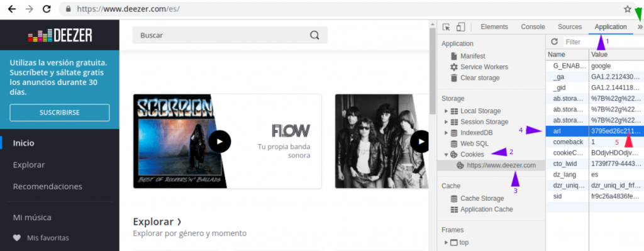Open the Sources tab
The height and width of the screenshot is (251, 644).
coord(570,26)
